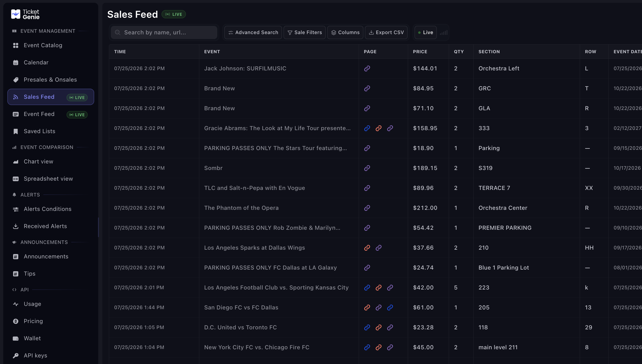This screenshot has height=364, width=642.
Task: Toggle the Live feed button in the toolbar
Action: click(x=426, y=32)
